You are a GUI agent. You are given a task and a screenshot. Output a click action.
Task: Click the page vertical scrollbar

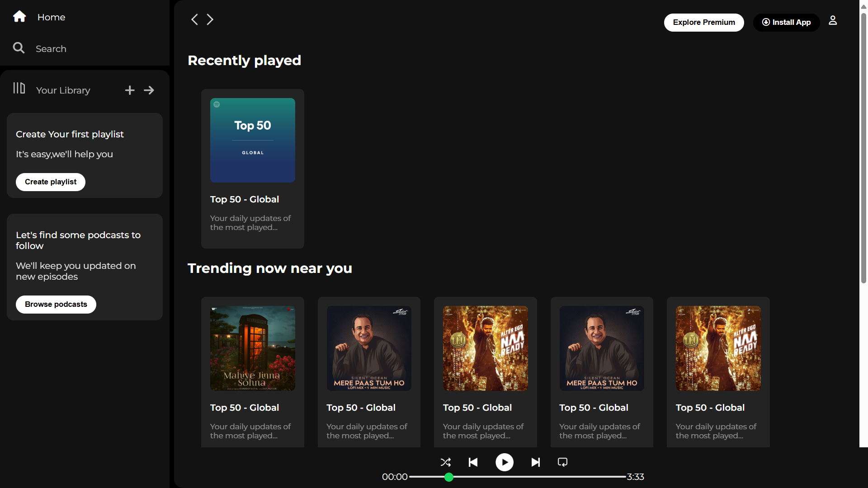(x=863, y=149)
